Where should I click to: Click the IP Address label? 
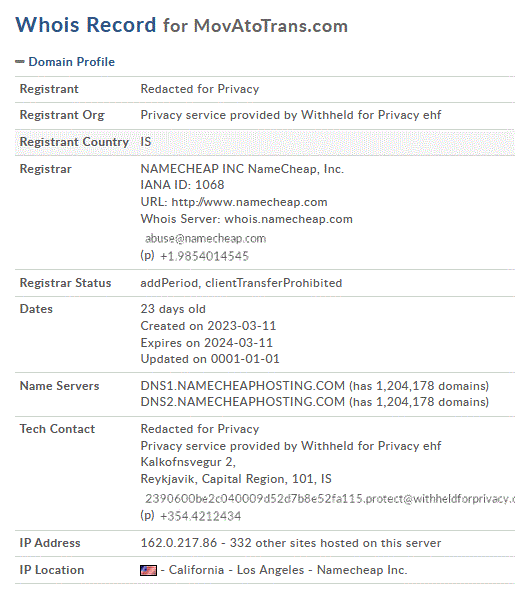click(x=50, y=543)
